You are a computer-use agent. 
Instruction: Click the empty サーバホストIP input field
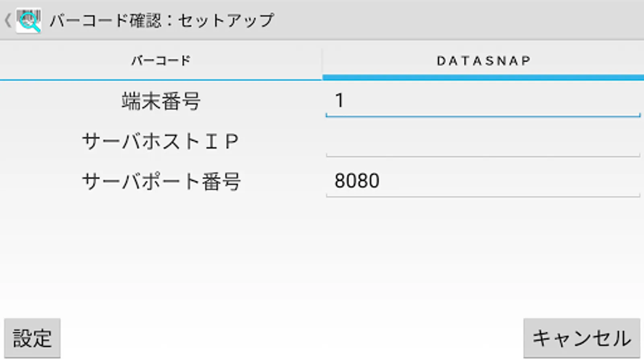pos(483,141)
